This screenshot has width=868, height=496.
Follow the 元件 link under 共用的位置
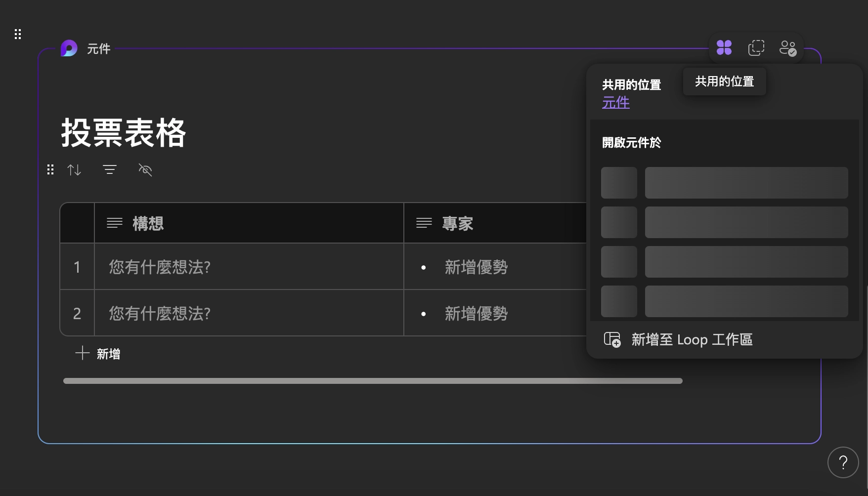[616, 103]
